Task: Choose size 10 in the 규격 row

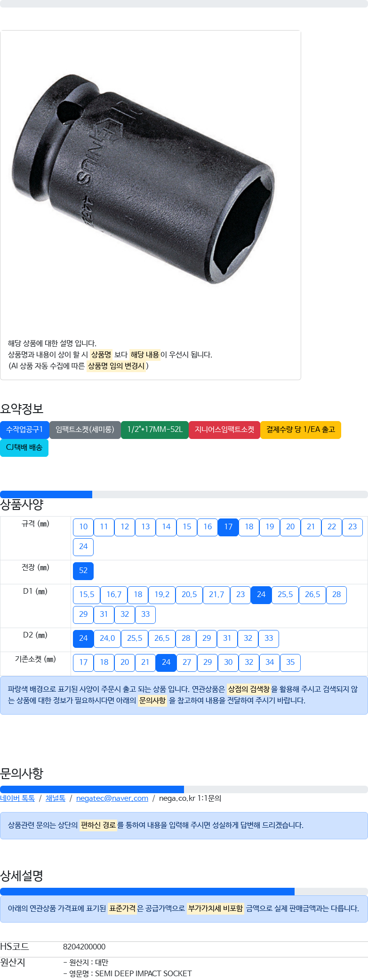Action: 83,527
